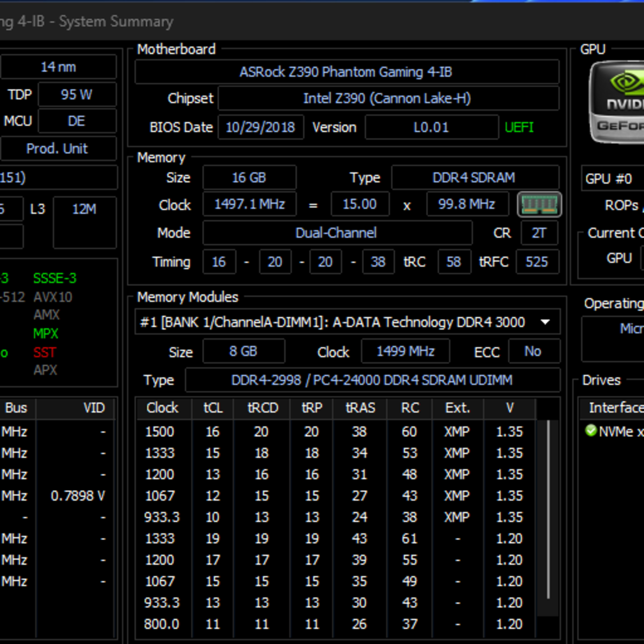Click the tRFC value 525
This screenshot has height=644, width=644.
click(537, 262)
